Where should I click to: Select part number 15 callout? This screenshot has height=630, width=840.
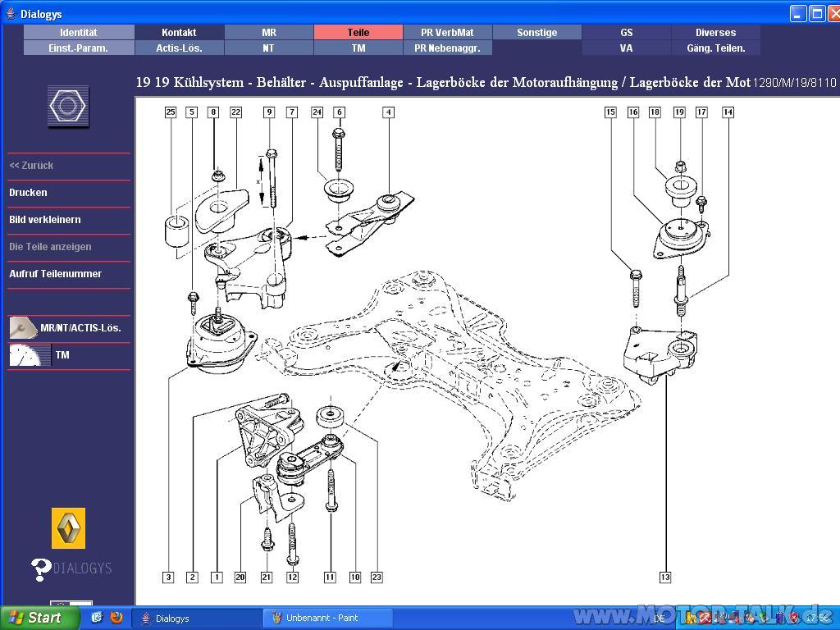610,112
